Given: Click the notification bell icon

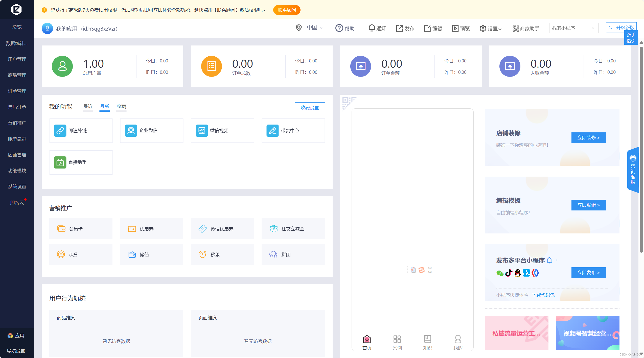Looking at the screenshot, I should coord(372,28).
